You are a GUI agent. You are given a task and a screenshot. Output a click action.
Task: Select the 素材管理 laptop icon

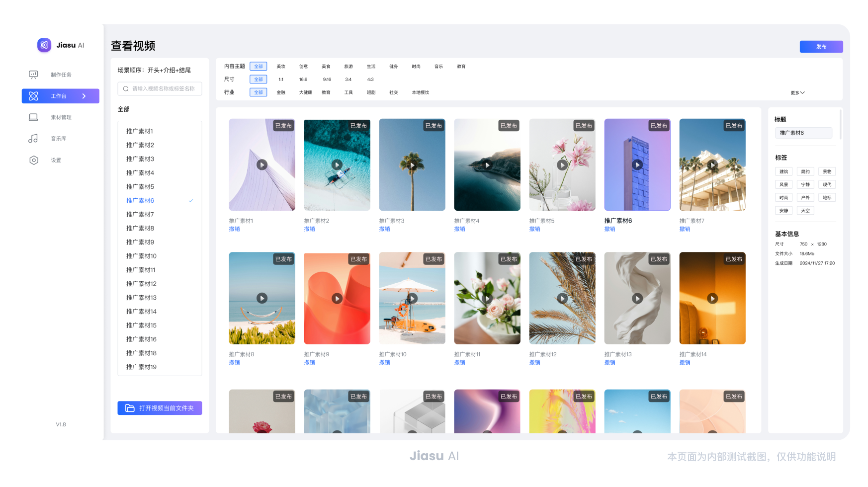coord(33,117)
